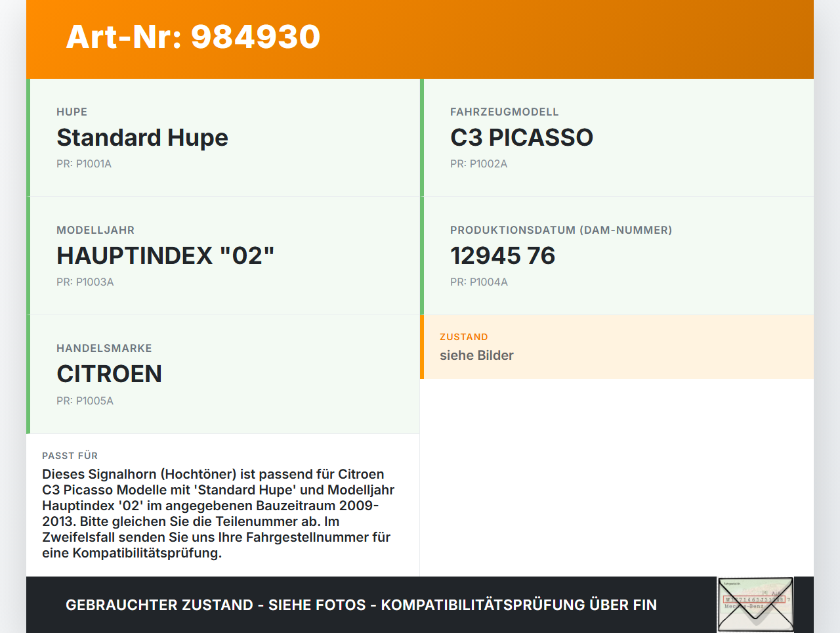Click the Art-Nr: 984930 heading
Screen dimensions: 840x633
[x=193, y=37]
